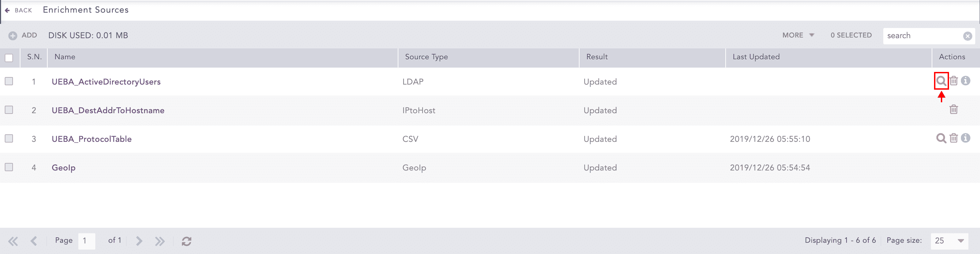Screen dimensions: 980x254
Task: Click the Source Type column header
Action: pyautogui.click(x=426, y=57)
